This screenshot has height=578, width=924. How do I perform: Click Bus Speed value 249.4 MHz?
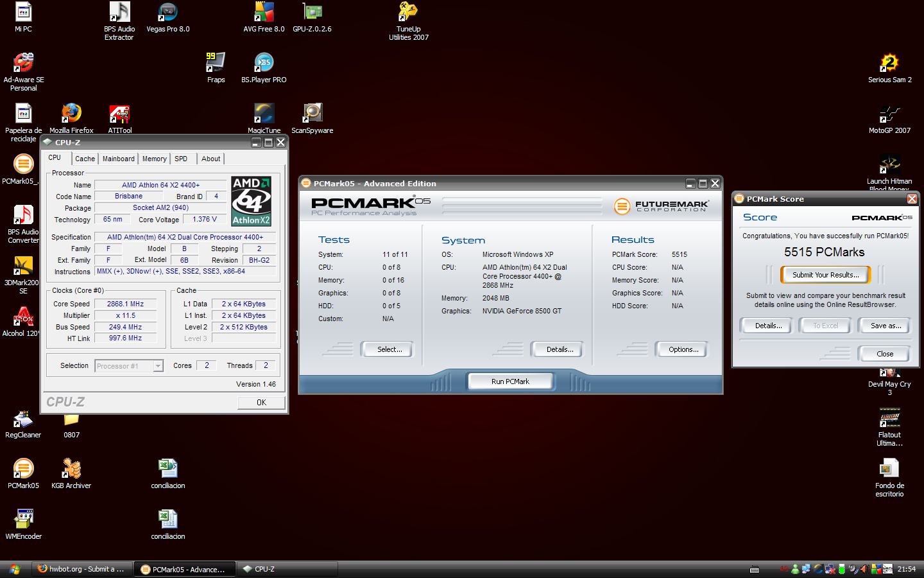[x=125, y=327]
